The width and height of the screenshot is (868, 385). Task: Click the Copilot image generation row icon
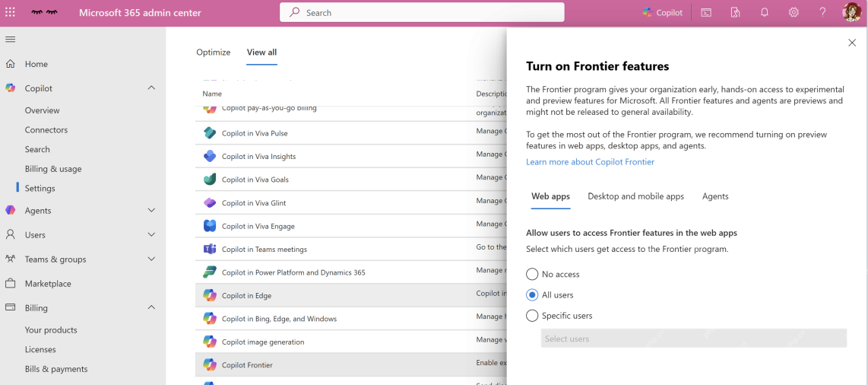(210, 341)
